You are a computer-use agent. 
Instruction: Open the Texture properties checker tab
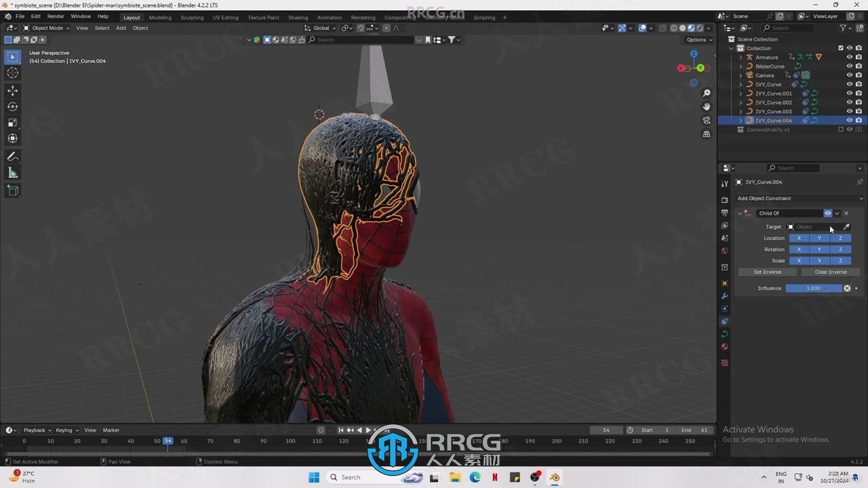724,363
